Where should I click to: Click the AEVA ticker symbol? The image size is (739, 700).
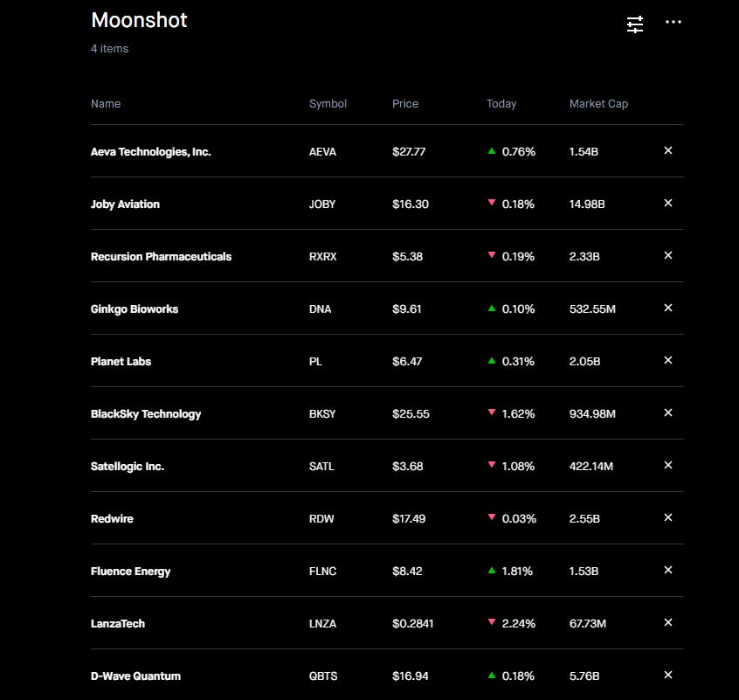tap(322, 152)
